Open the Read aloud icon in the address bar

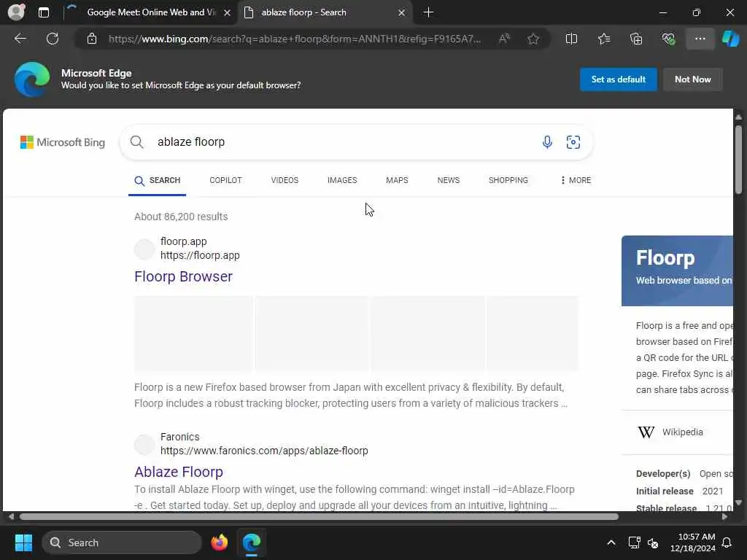pyautogui.click(x=504, y=39)
